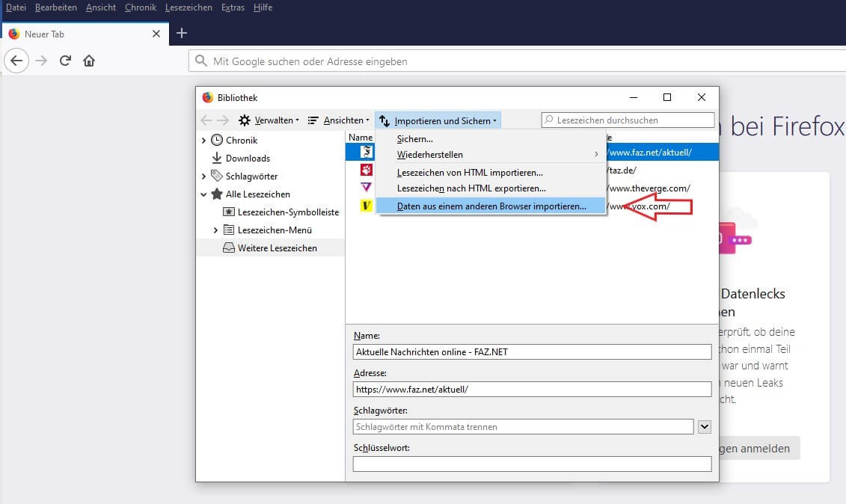Viewport: 846px width, 504px height.
Task: Click the Library back arrow
Action: click(x=206, y=120)
